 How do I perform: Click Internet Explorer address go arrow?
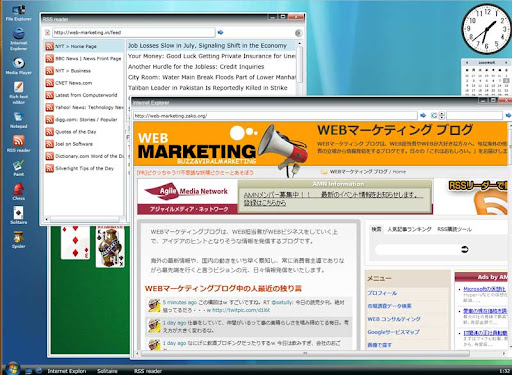(x=423, y=115)
